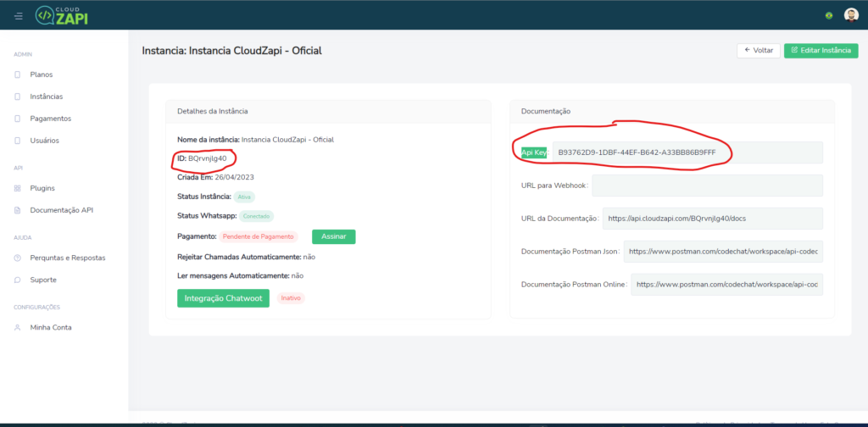Click the Minha Conta person icon

point(17,327)
